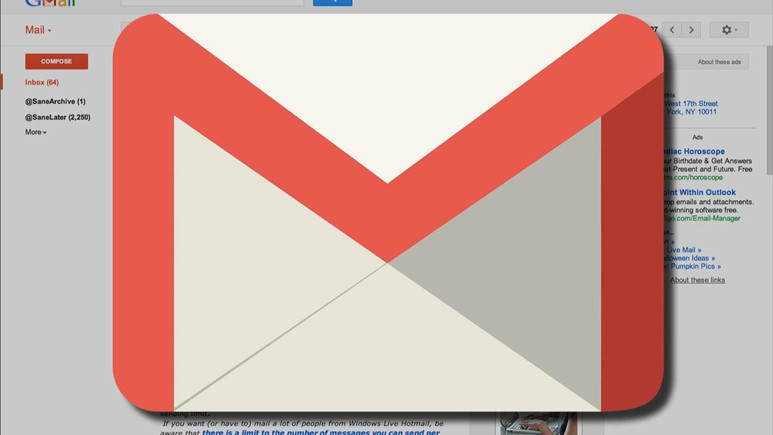Click About these links
The height and width of the screenshot is (435, 773).
697,280
